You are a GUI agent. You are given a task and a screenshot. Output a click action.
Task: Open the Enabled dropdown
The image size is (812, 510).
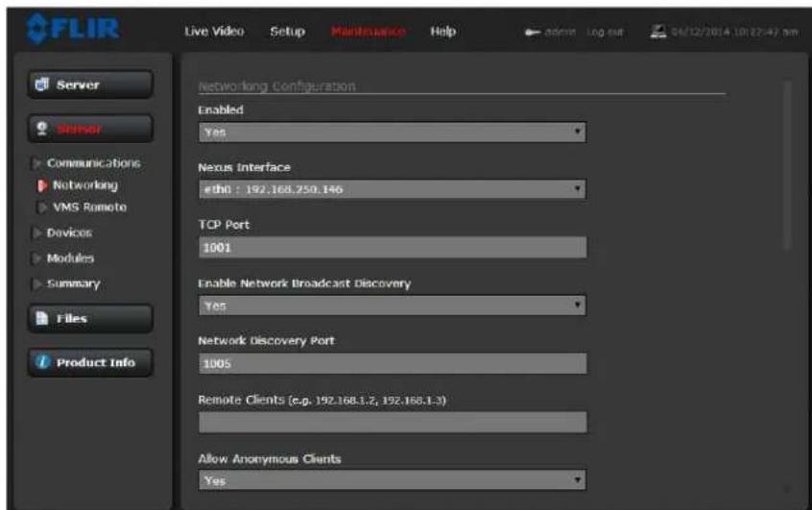[x=392, y=133]
